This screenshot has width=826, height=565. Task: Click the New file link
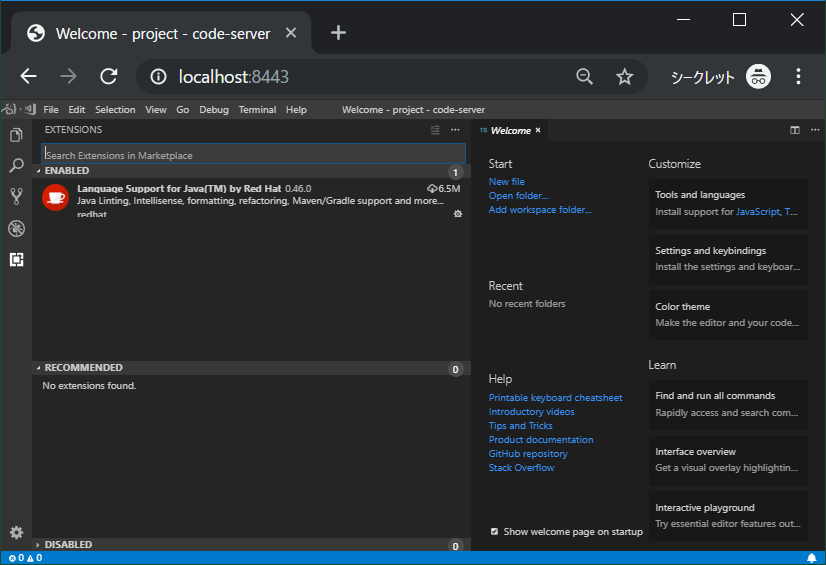[506, 182]
